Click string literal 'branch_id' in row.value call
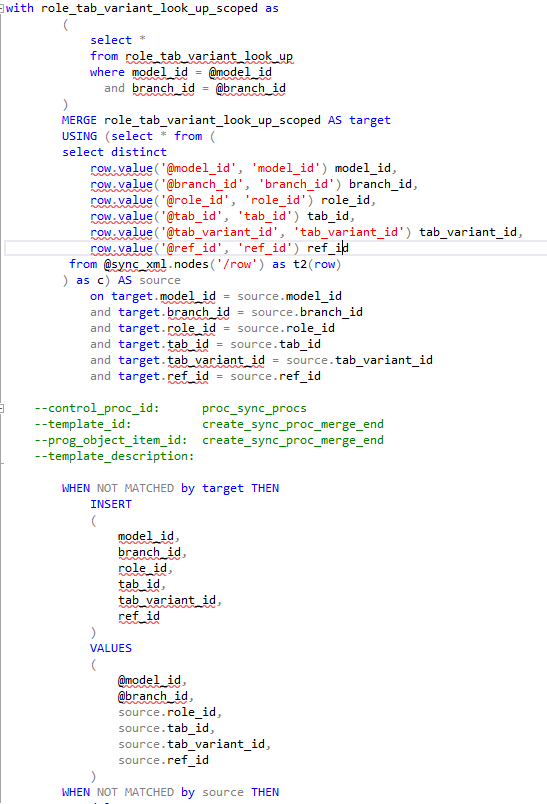This screenshot has width=547, height=804. (299, 184)
